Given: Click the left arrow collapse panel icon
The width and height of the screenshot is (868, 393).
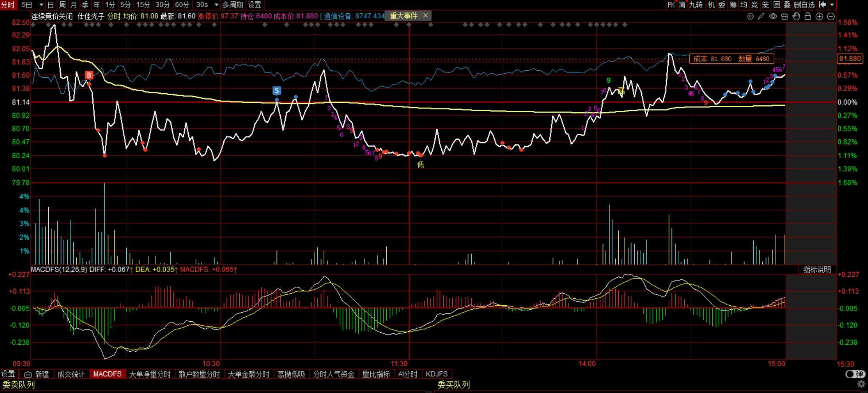Looking at the screenshot, I should click(x=823, y=5).
